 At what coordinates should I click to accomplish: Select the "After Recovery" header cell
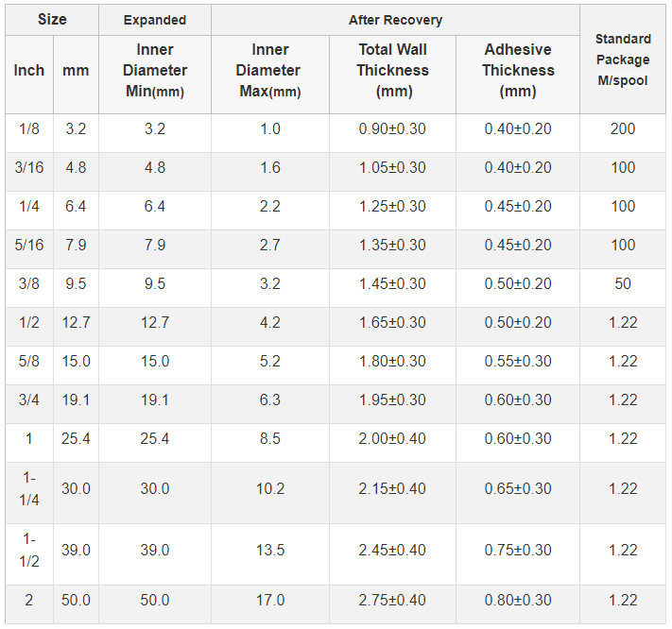coord(395,20)
